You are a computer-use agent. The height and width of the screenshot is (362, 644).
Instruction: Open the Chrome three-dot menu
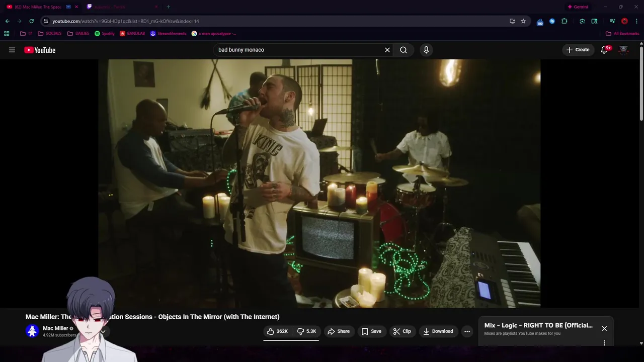click(x=636, y=21)
